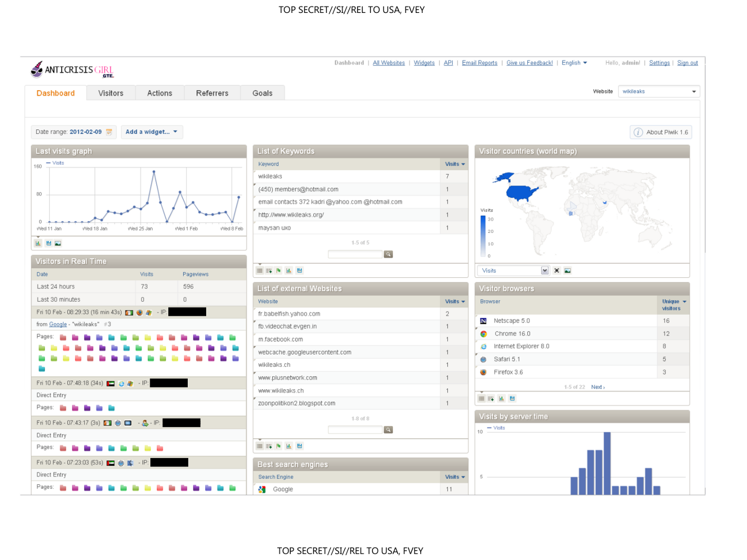Screen dimensions: 747x560
Task: Export Last visits graph as image
Action: coord(58,243)
